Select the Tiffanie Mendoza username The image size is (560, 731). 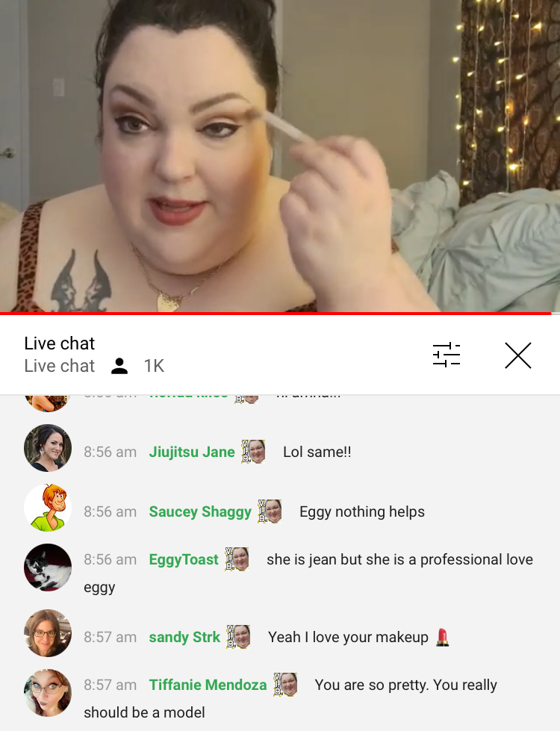tap(208, 685)
